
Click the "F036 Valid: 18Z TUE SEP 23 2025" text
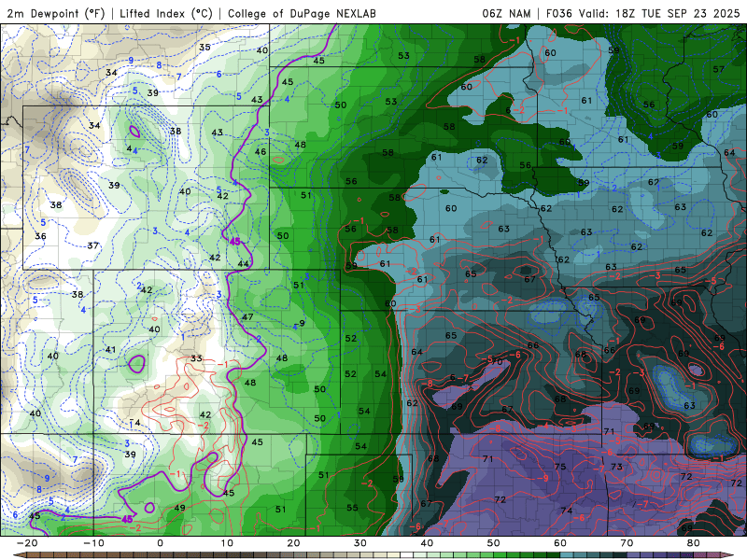point(642,13)
